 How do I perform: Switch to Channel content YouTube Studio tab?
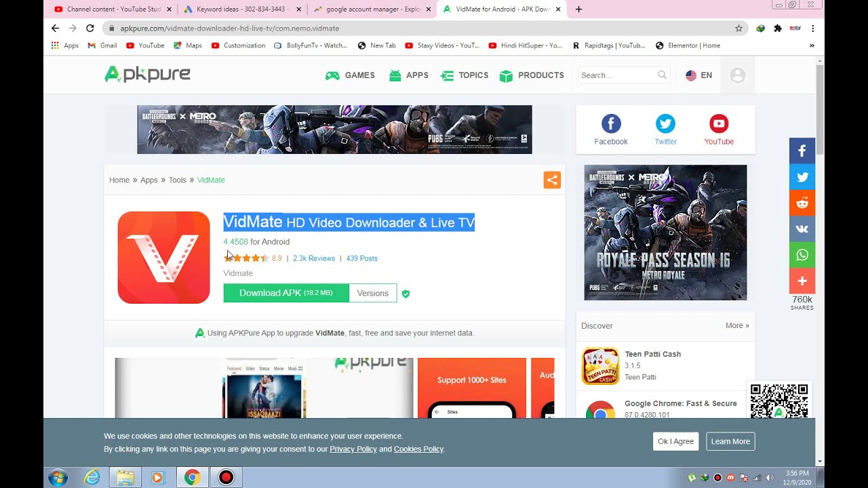(x=112, y=9)
